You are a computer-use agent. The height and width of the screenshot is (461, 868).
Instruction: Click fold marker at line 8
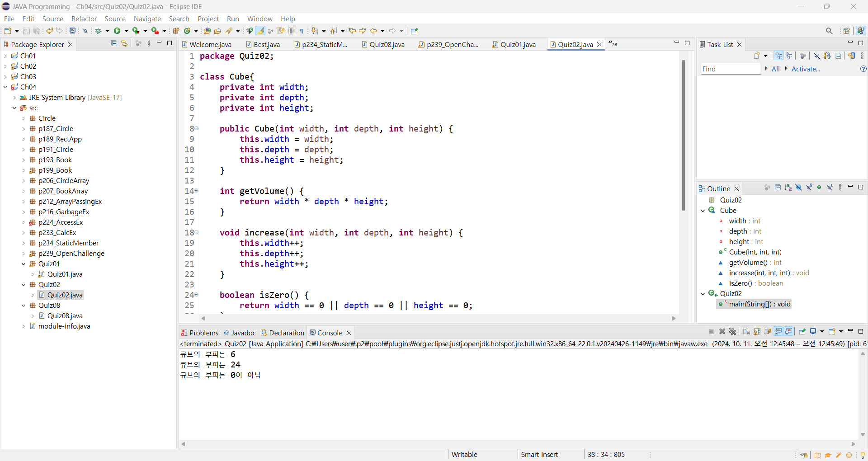point(197,128)
